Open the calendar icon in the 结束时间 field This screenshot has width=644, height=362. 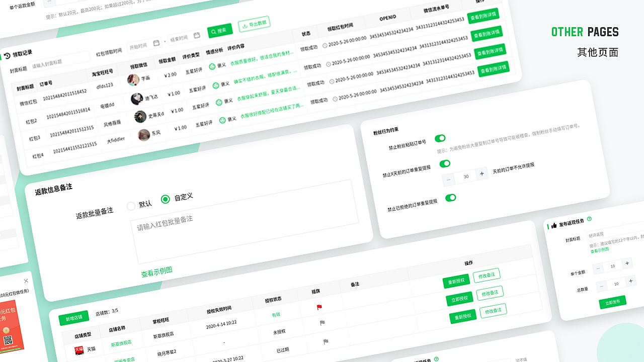(197, 35)
